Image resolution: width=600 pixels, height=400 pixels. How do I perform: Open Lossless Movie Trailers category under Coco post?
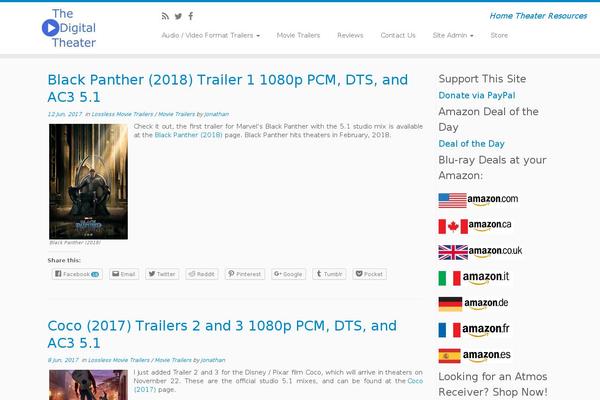tap(119, 360)
